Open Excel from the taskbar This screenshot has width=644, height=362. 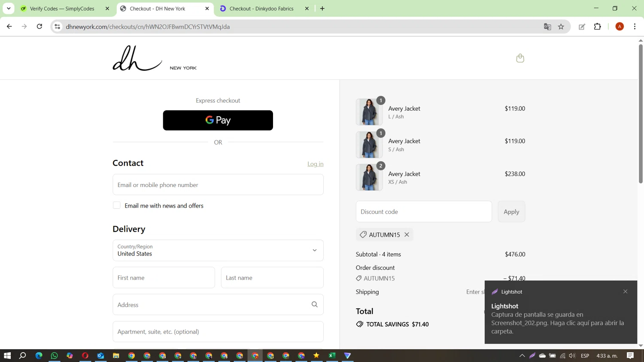332,356
